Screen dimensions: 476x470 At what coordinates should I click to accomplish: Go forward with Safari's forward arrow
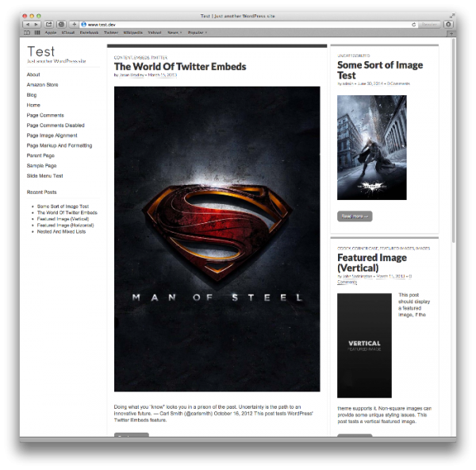(36, 25)
